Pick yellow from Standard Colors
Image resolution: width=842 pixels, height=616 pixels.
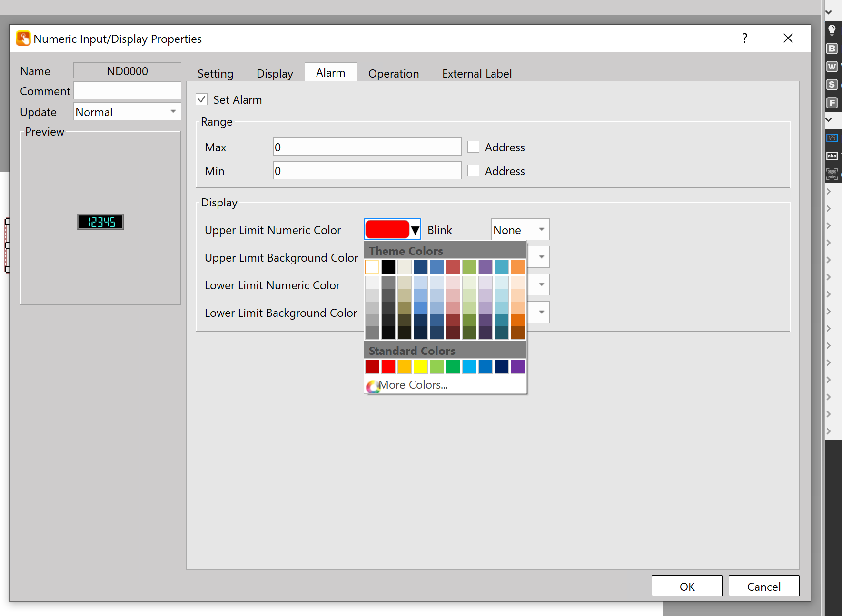point(420,367)
